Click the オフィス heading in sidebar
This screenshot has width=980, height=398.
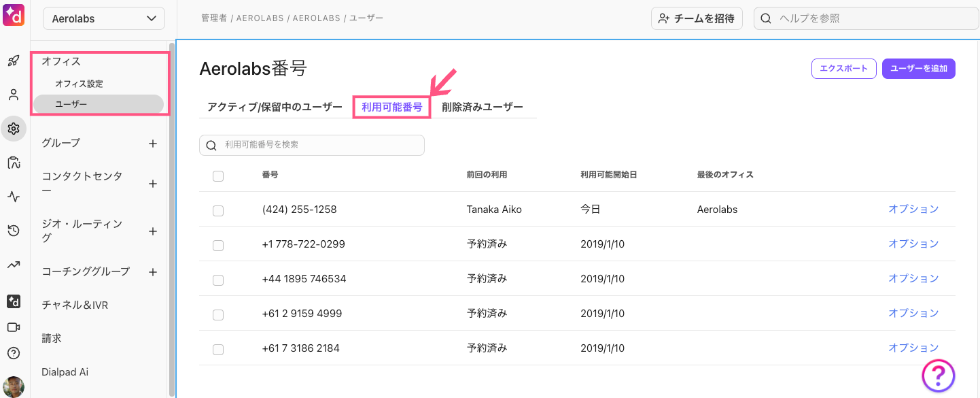point(61,61)
